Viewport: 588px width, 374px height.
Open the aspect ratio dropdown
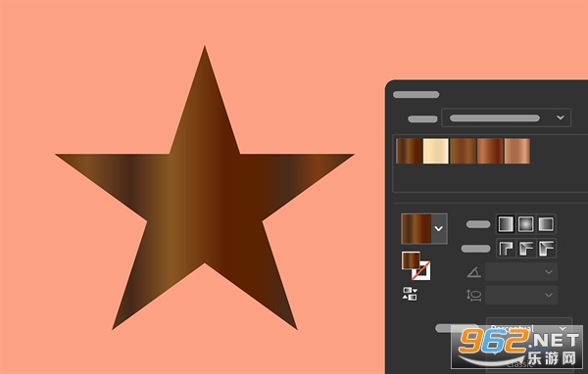(521, 295)
